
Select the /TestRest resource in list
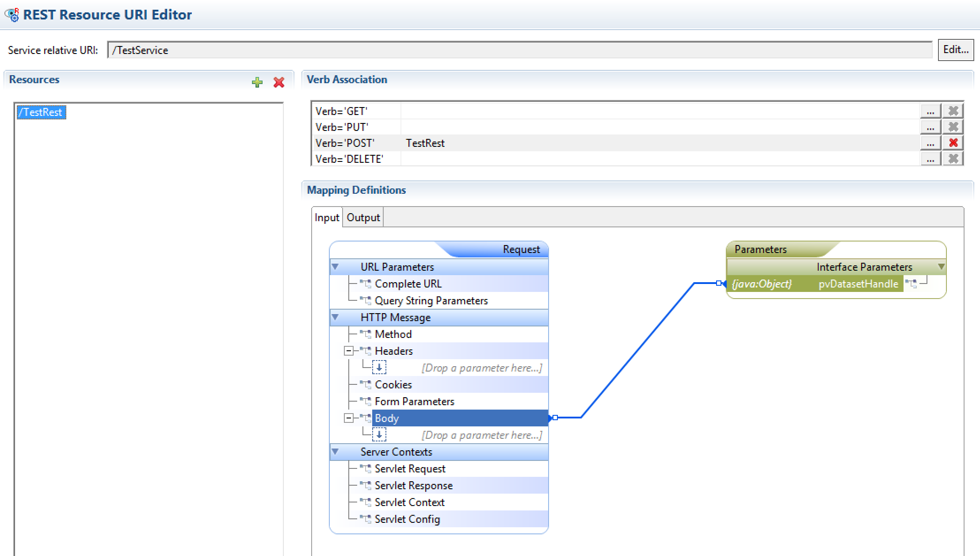pos(41,112)
